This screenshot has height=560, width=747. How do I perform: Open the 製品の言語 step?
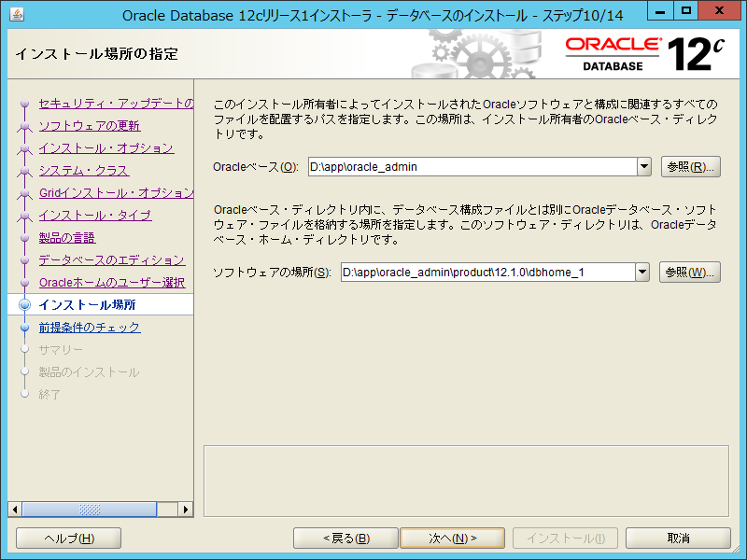[x=66, y=238]
